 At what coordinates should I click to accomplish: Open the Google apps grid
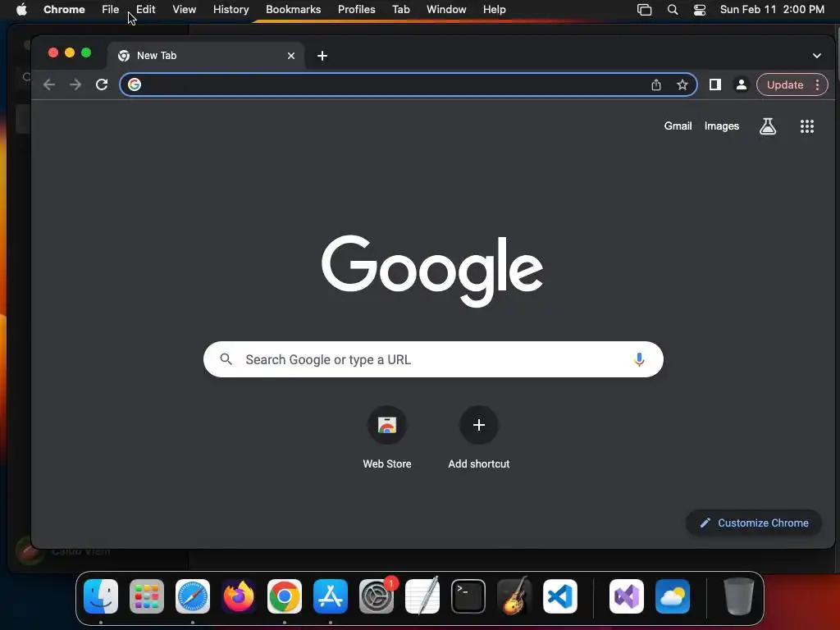coord(807,126)
